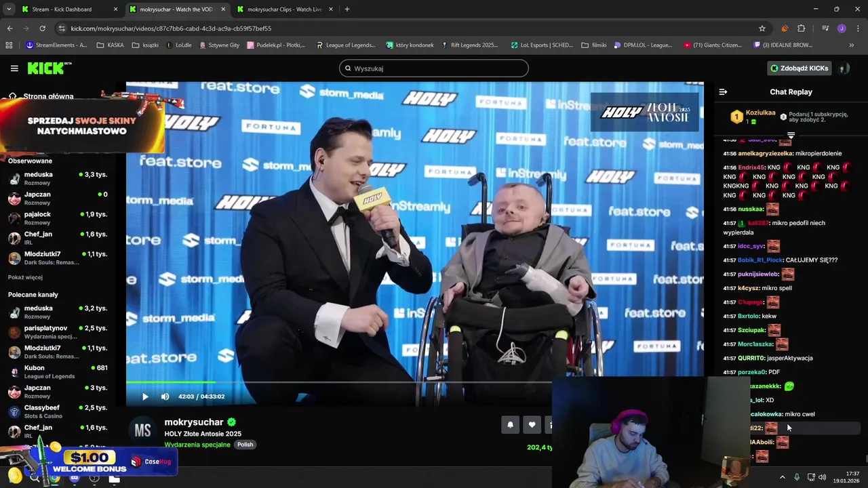This screenshot has width=868, height=488.
Task: Enable notifications with the bell button
Action: 510,425
